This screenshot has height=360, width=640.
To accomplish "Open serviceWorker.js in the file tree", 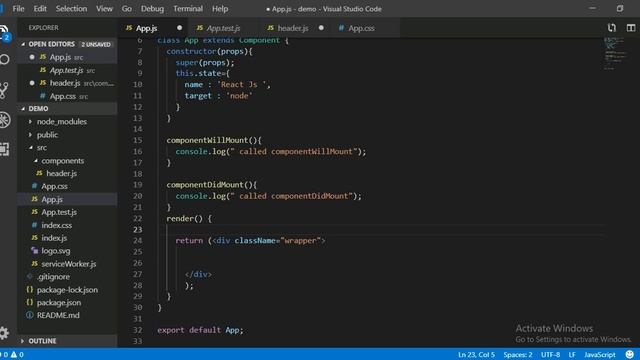I will (67, 264).
